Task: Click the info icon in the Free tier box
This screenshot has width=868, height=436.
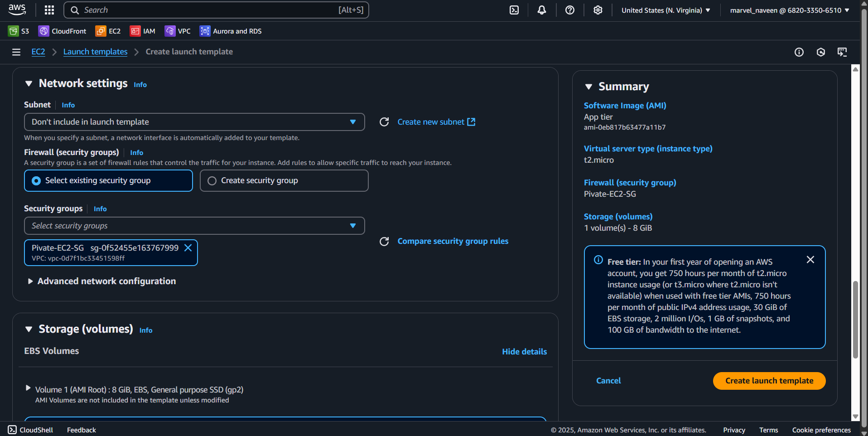Action: [598, 260]
